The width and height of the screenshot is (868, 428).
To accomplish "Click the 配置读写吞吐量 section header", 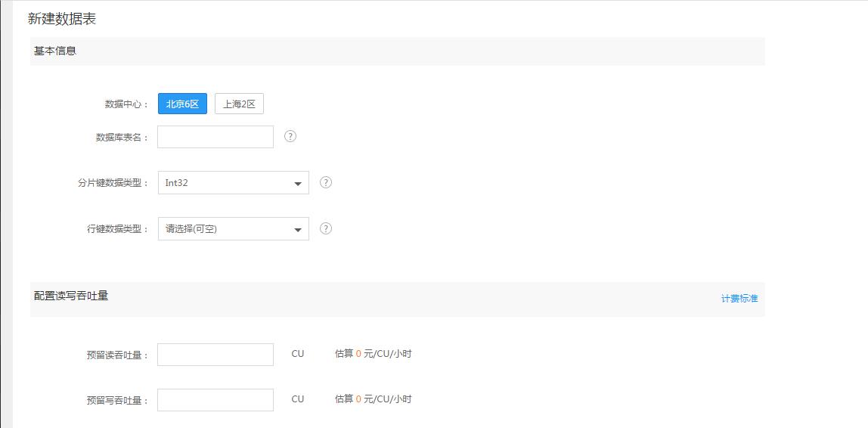I will 71,296.
